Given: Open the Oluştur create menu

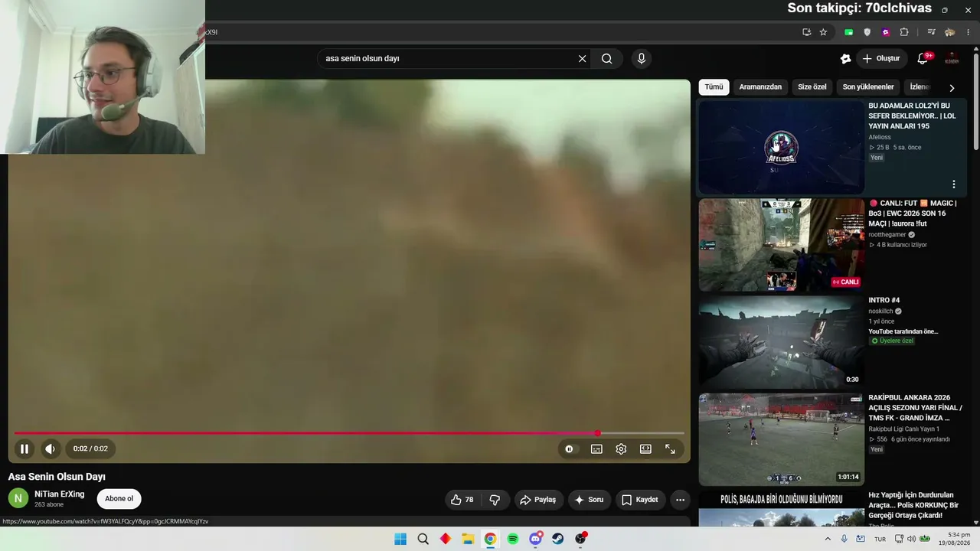Looking at the screenshot, I should pyautogui.click(x=880, y=58).
